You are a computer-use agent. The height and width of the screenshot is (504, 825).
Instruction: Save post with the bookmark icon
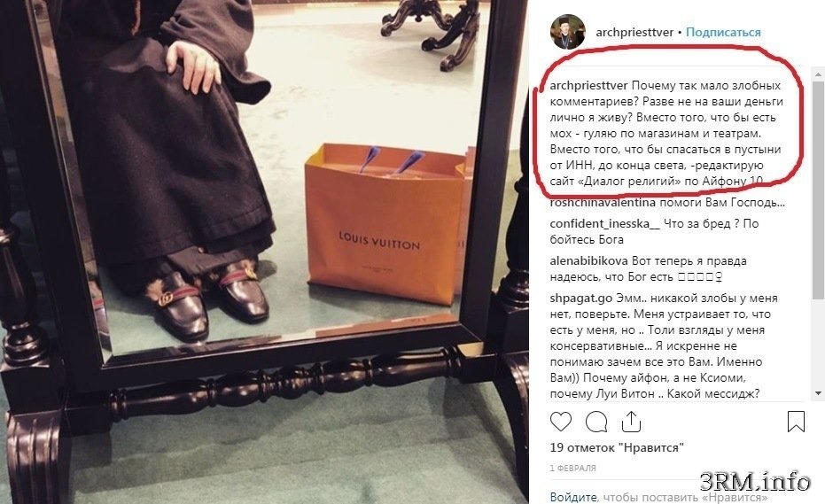tap(796, 422)
